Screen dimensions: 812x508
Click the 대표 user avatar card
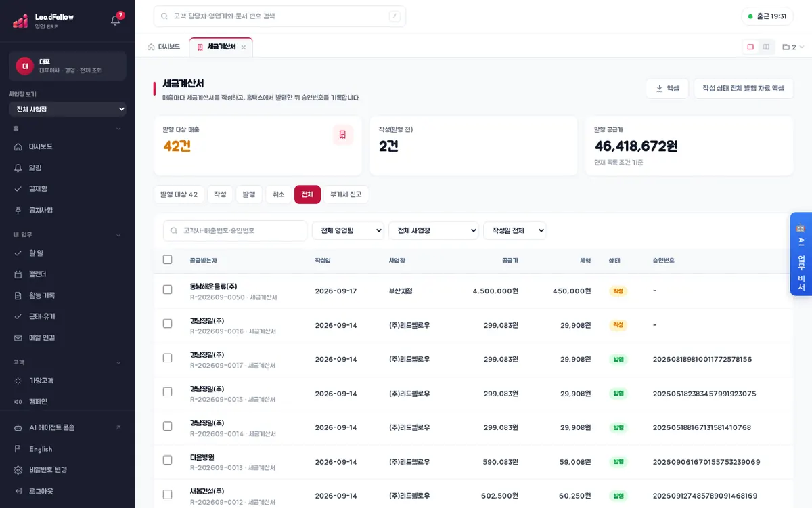pyautogui.click(x=68, y=66)
